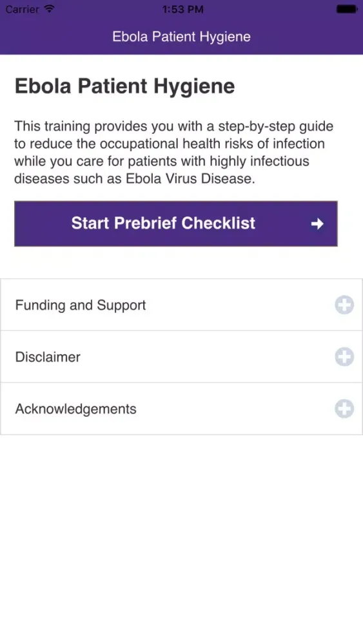Tap the Start Prebrief Checklist button
The height and width of the screenshot is (644, 363).
point(176,223)
